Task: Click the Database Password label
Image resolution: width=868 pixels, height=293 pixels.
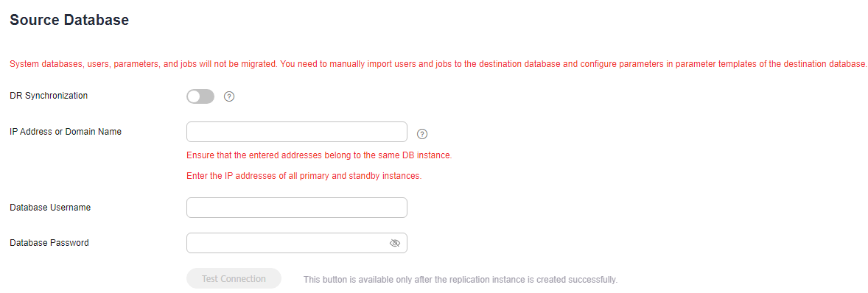Action: click(x=49, y=242)
